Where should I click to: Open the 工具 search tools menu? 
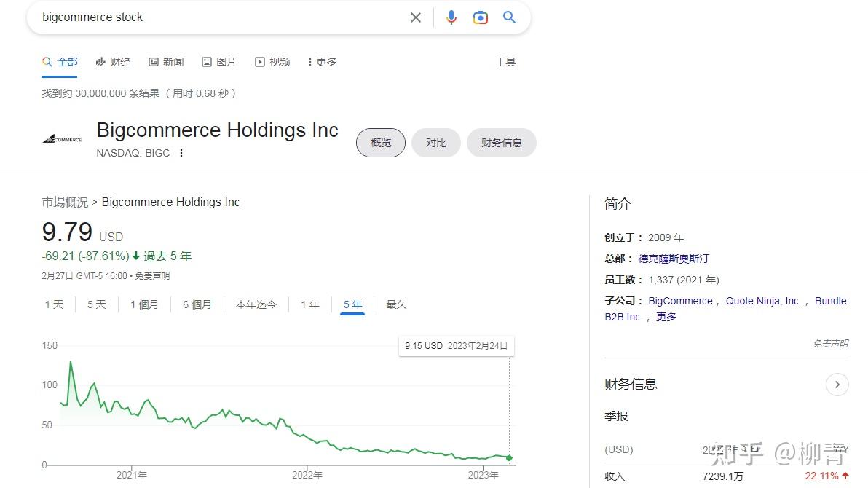(x=505, y=62)
